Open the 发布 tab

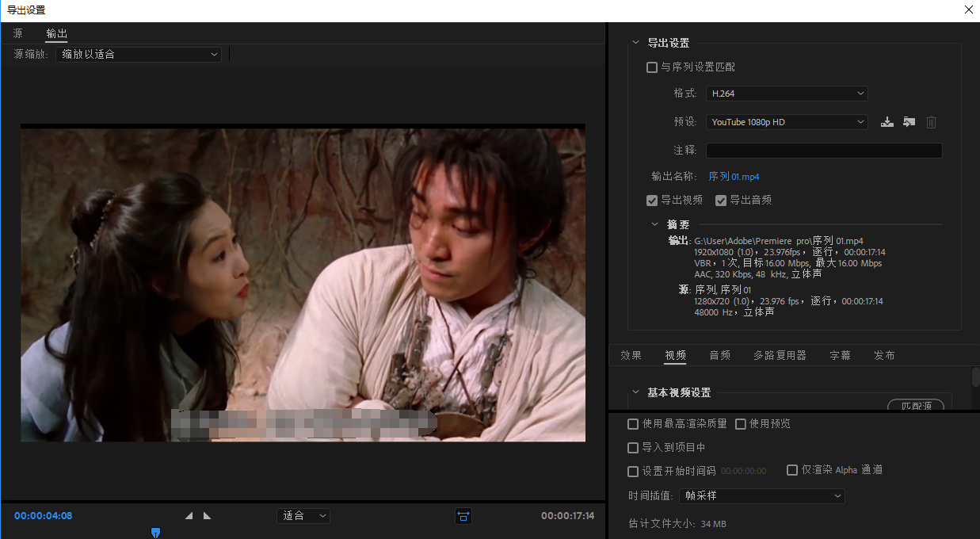[885, 356]
